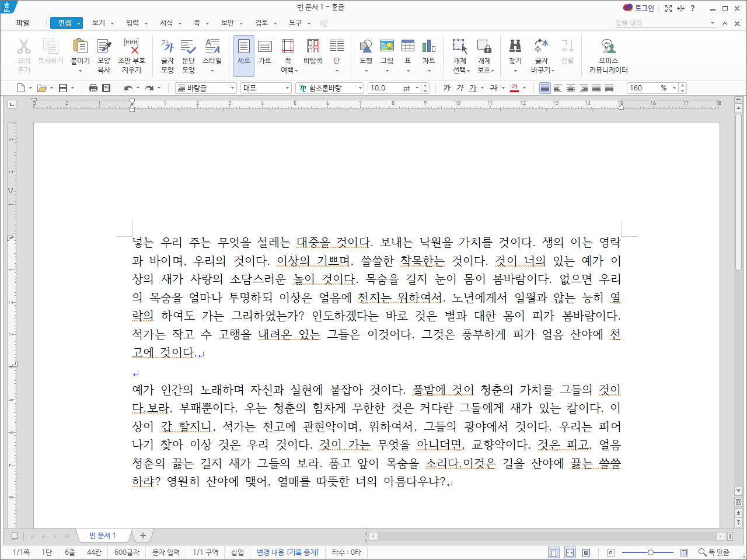Open 쪽 여백 page margins
The width and height of the screenshot is (747, 560).
point(288,55)
